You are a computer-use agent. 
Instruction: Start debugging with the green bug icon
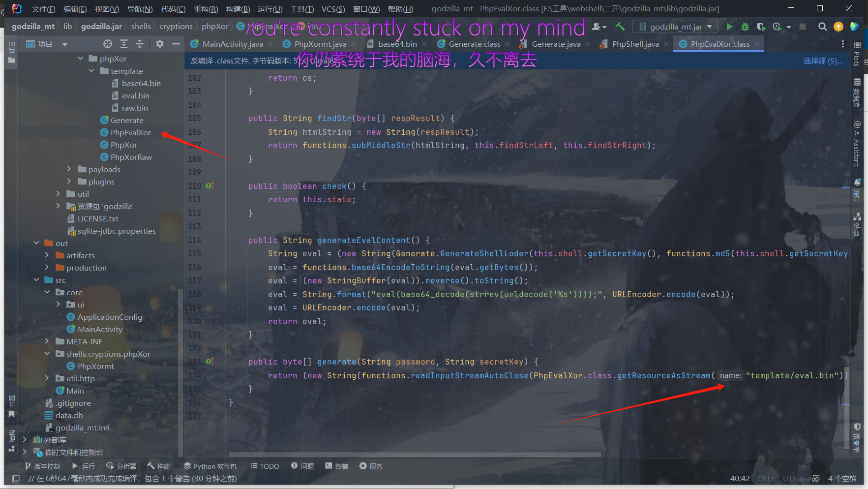(745, 27)
